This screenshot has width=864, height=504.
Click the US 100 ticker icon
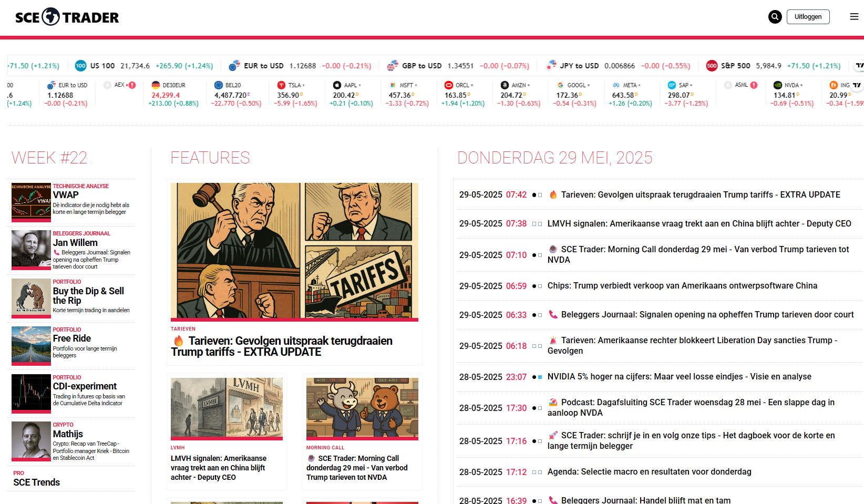click(x=80, y=66)
